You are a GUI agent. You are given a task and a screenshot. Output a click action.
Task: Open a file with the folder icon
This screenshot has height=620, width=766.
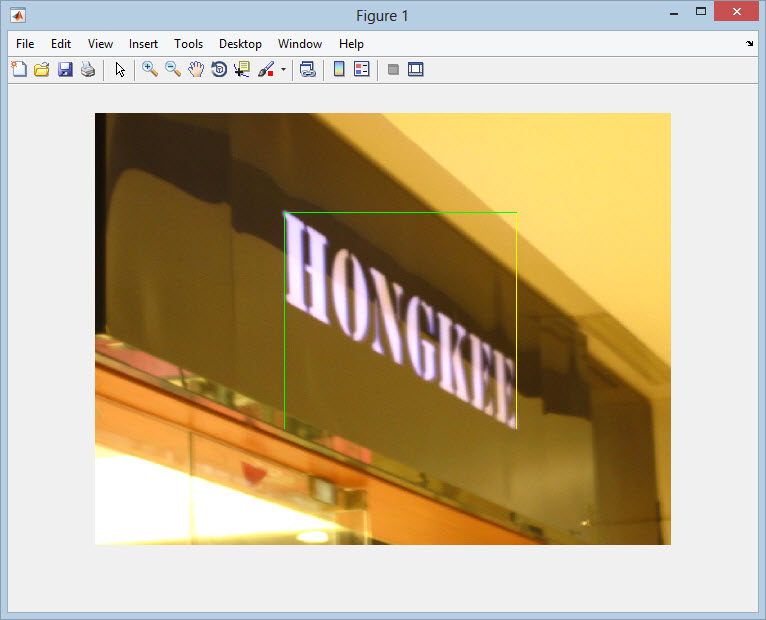click(42, 69)
